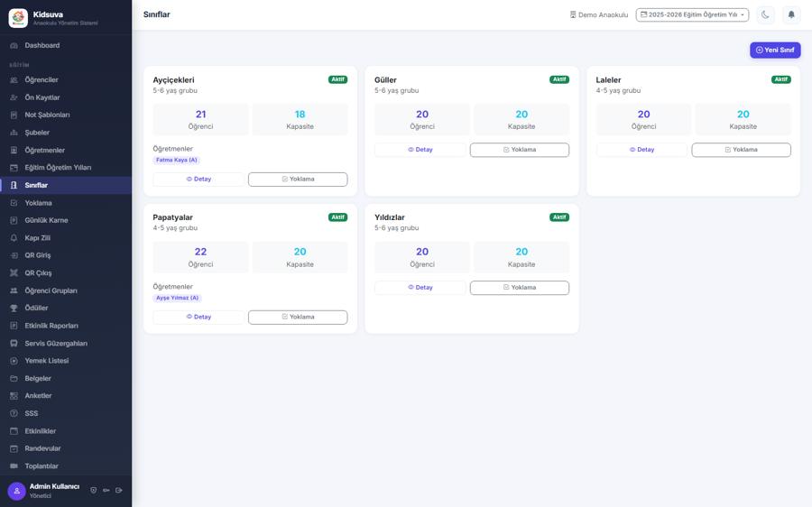812x507 pixels.
Task: Open Detay for Ayçiçekleri class
Action: [x=198, y=180]
